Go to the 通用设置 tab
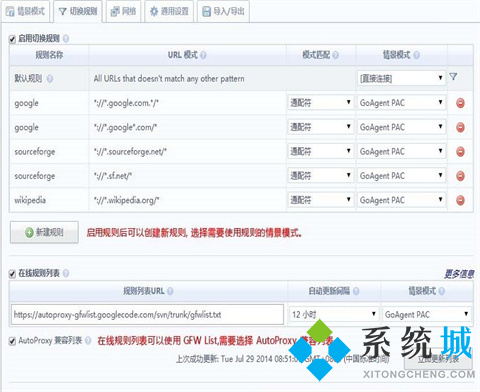Image resolution: width=480 pixels, height=392 pixels. [169, 11]
